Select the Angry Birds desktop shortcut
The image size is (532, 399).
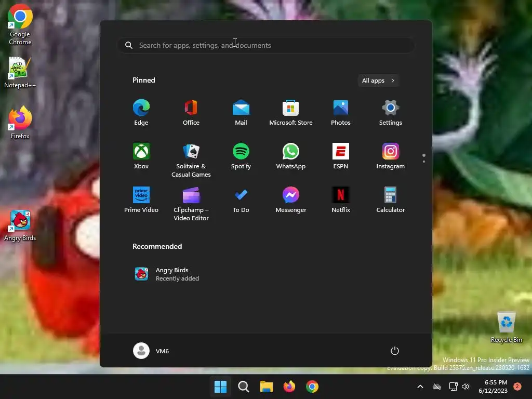click(20, 225)
